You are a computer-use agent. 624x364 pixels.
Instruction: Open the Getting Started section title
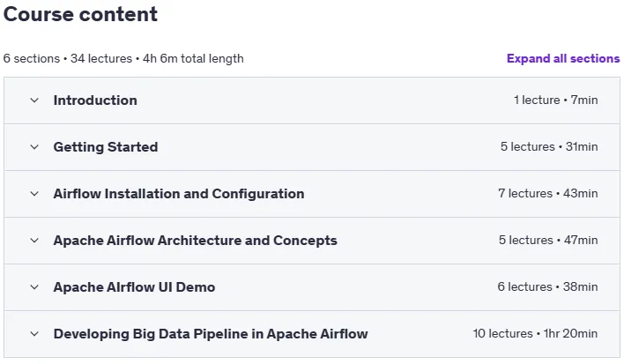tap(106, 147)
